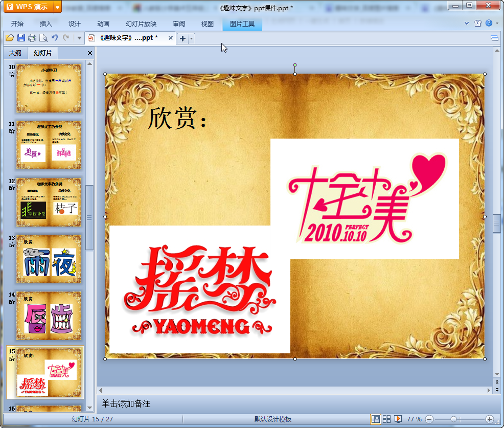Collapse the ribbon using the chevron at top right
This screenshot has width=504, height=428.
(x=467, y=23)
